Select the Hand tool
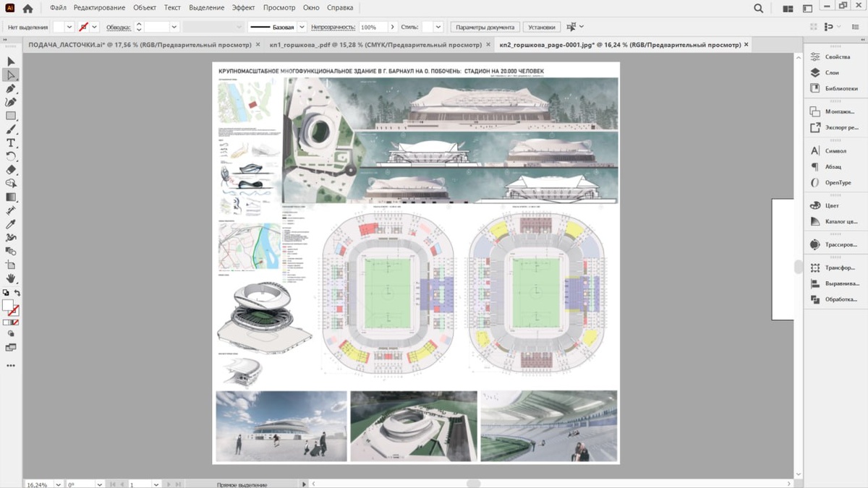Viewport: 868px width, 488px height. pyautogui.click(x=11, y=278)
